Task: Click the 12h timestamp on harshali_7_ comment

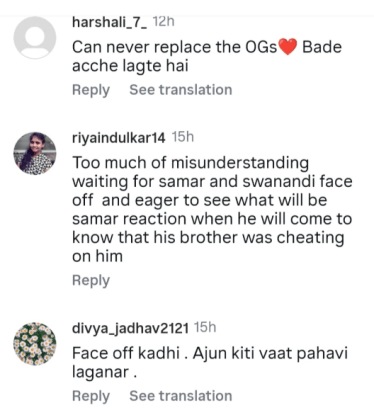Action: (x=163, y=22)
